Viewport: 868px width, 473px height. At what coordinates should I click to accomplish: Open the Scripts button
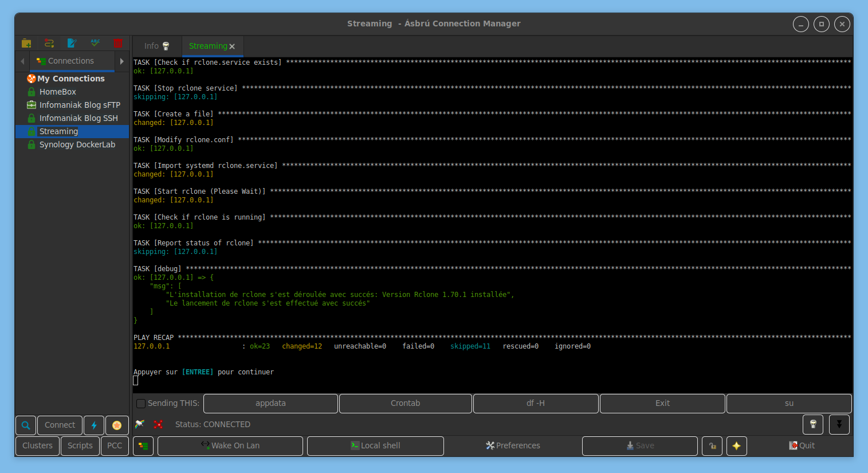pyautogui.click(x=80, y=446)
